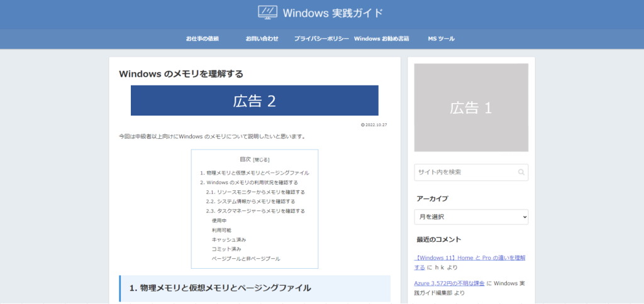Jump to the キャッシュ済み contents entry

[229, 239]
